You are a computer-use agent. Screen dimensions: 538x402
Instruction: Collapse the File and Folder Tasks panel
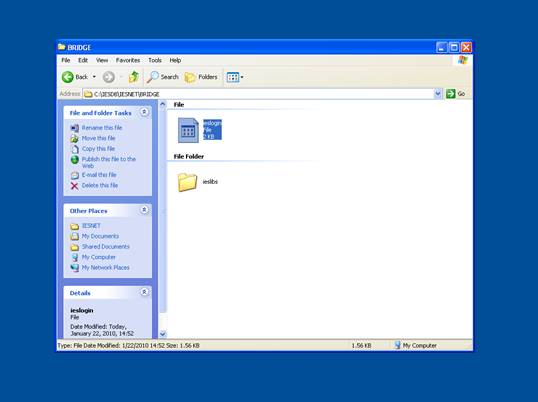point(144,112)
